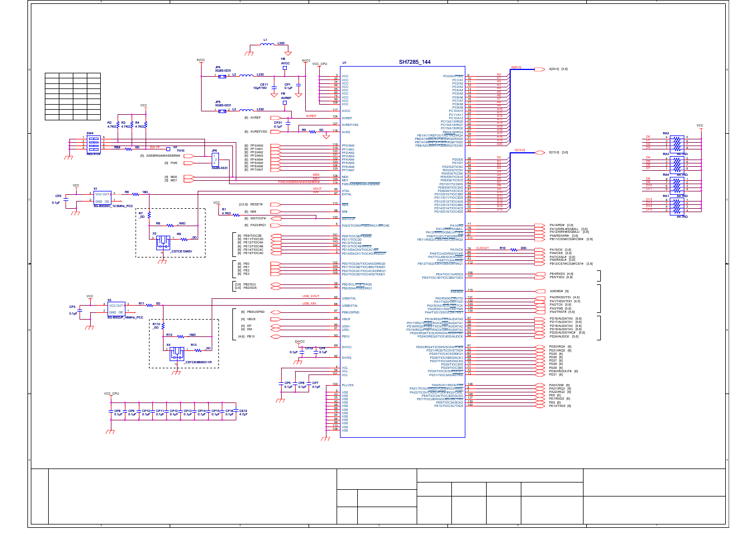This screenshot has width=756, height=534.
Task: Click the X2 ceramic resonator symbol
Action: [163, 242]
